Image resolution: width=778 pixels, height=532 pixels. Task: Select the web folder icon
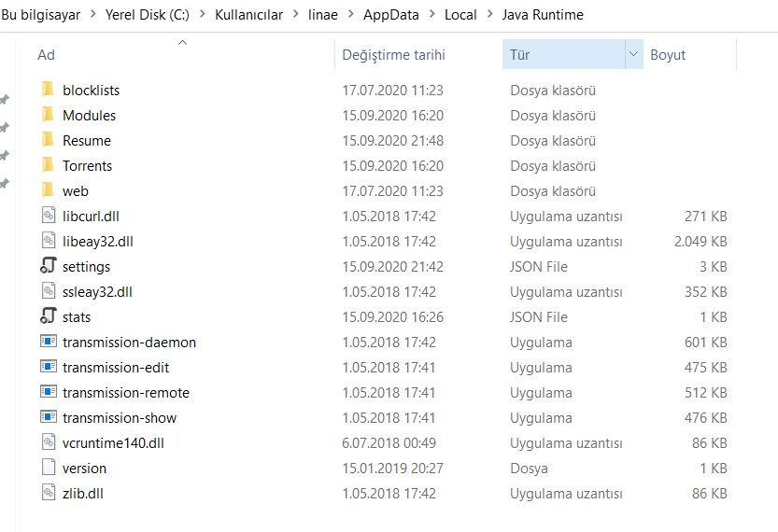pos(48,190)
